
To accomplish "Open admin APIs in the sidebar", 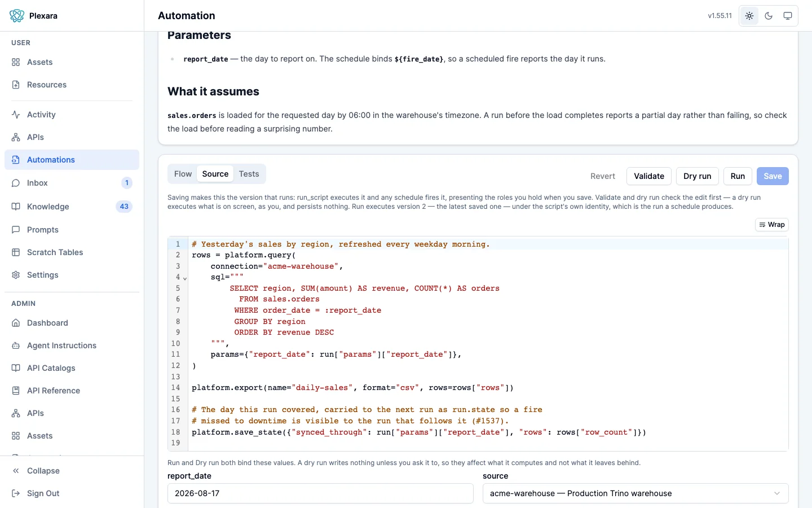I will pos(72,413).
